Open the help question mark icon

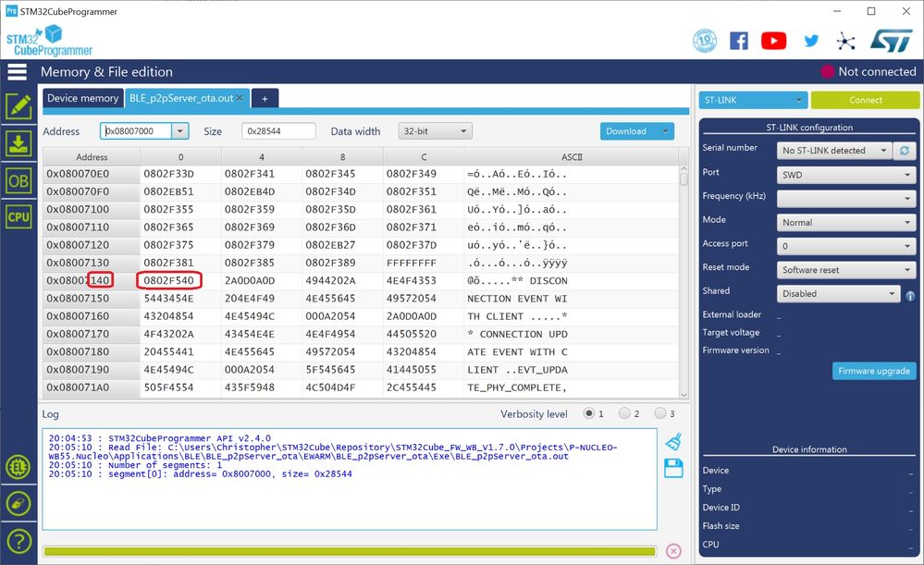(18, 541)
